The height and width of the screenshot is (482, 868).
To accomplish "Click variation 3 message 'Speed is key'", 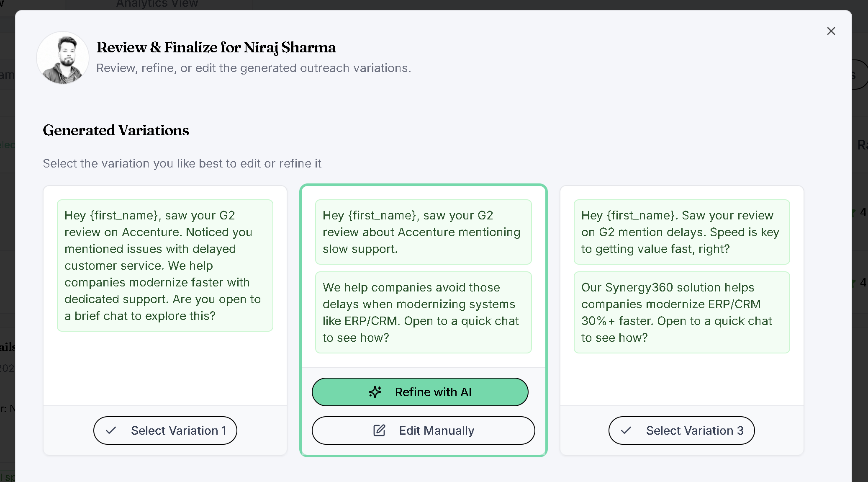I will (x=681, y=232).
